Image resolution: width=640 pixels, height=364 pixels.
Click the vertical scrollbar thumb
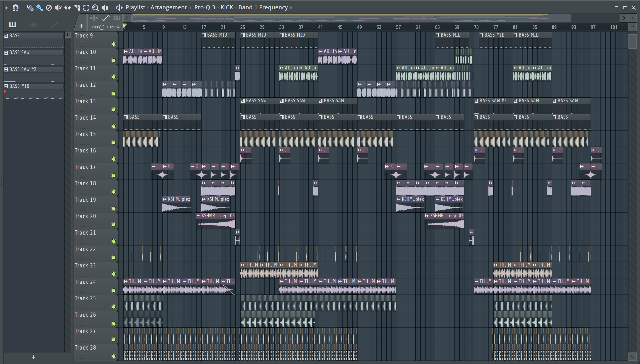(x=632, y=42)
